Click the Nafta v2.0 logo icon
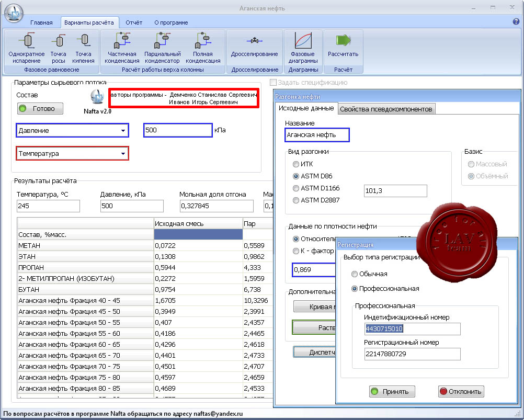The image size is (524, 420). point(97,97)
